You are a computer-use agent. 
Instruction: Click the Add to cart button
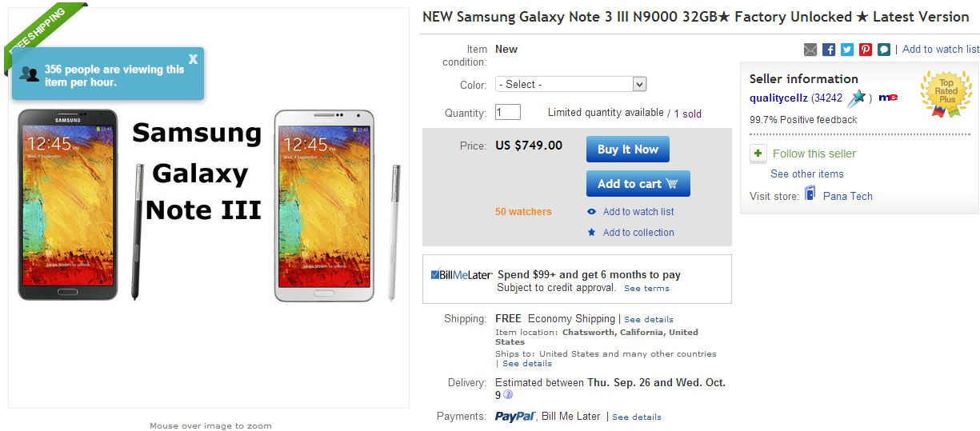(x=638, y=184)
